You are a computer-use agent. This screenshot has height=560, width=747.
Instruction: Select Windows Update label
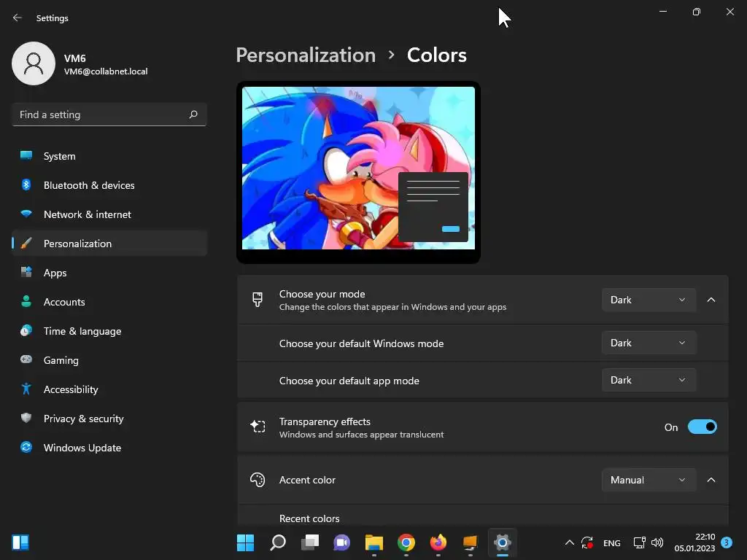pos(82,448)
